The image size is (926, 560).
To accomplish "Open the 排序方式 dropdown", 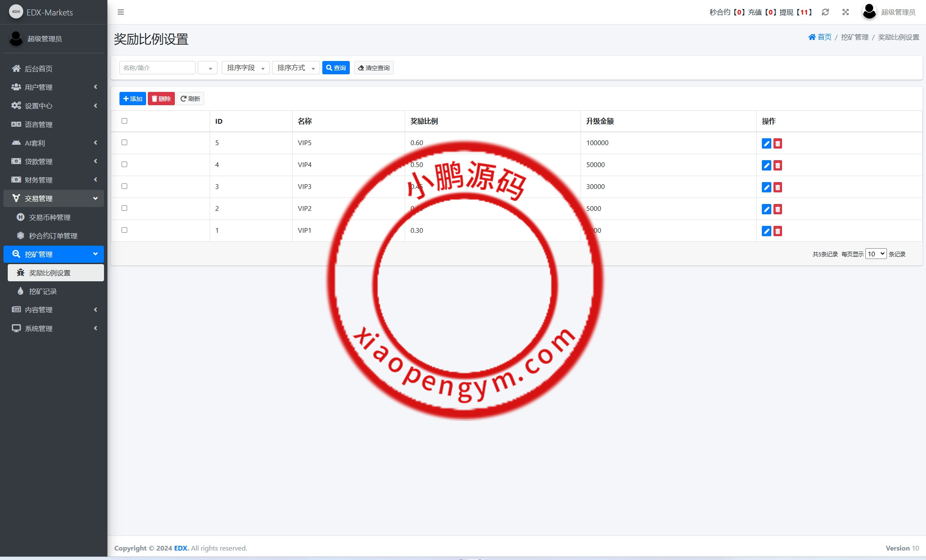I will (296, 68).
